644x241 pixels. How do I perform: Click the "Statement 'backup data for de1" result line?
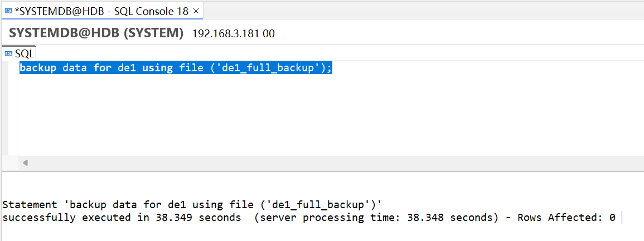click(192, 204)
